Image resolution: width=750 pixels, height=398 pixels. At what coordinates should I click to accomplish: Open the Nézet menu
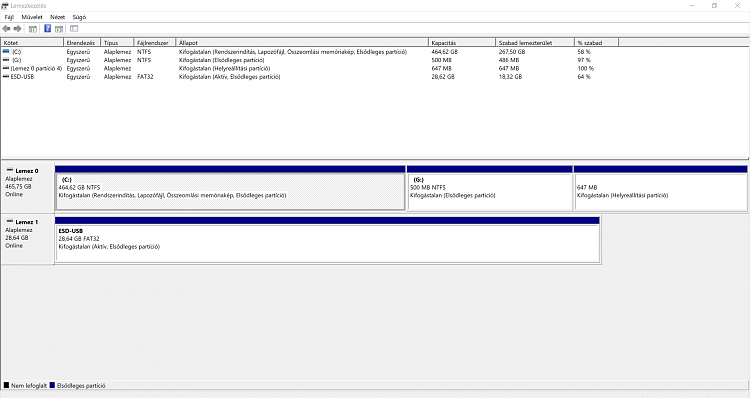click(57, 17)
